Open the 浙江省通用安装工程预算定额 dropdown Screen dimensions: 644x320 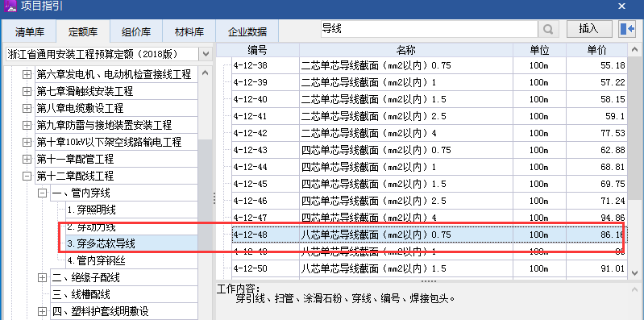click(x=206, y=54)
